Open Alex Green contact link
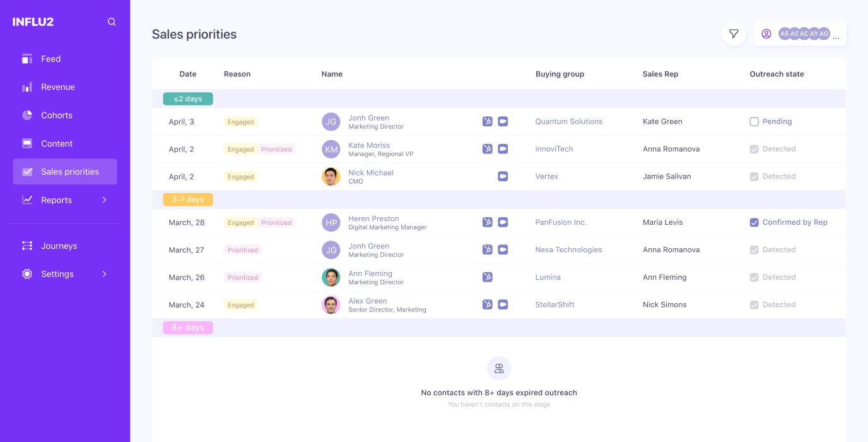 point(367,301)
